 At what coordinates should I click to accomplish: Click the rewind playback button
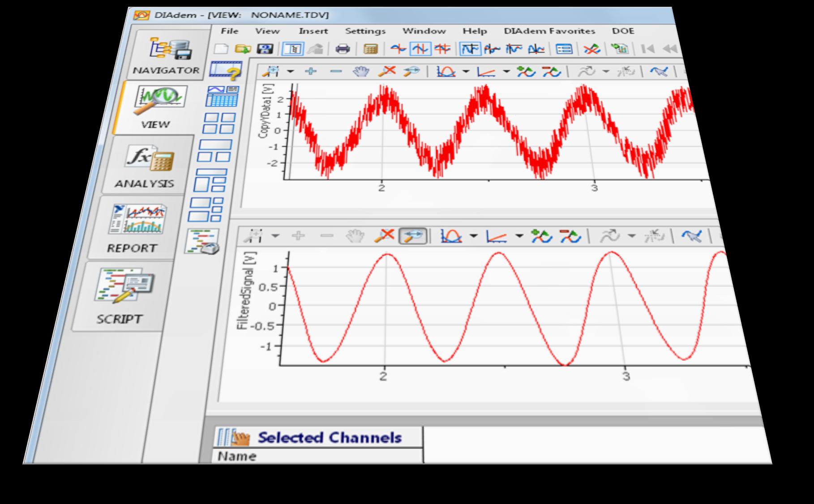pos(669,49)
